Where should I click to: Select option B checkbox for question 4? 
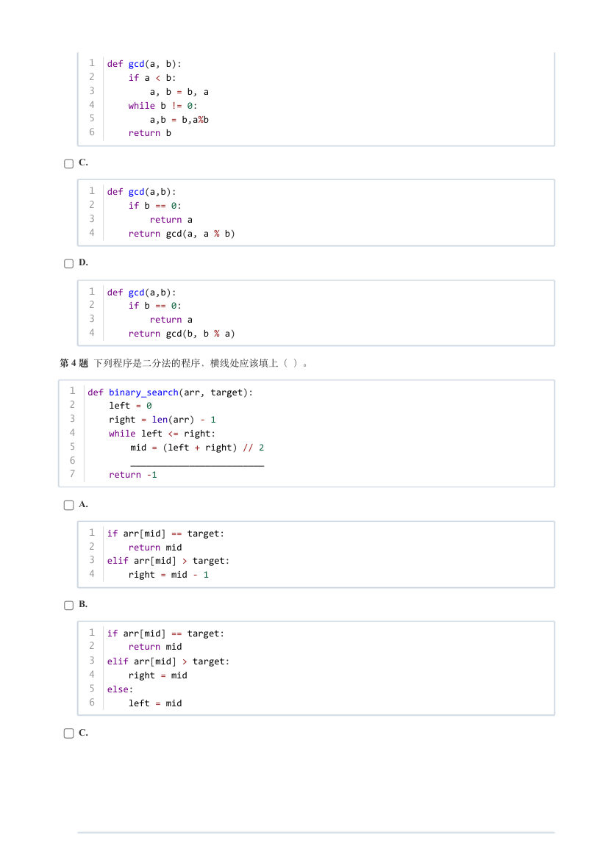[x=68, y=606]
